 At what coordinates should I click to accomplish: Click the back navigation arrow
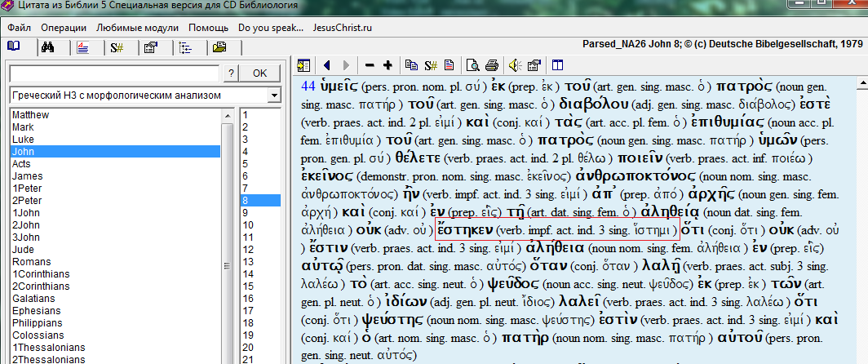coord(326,65)
